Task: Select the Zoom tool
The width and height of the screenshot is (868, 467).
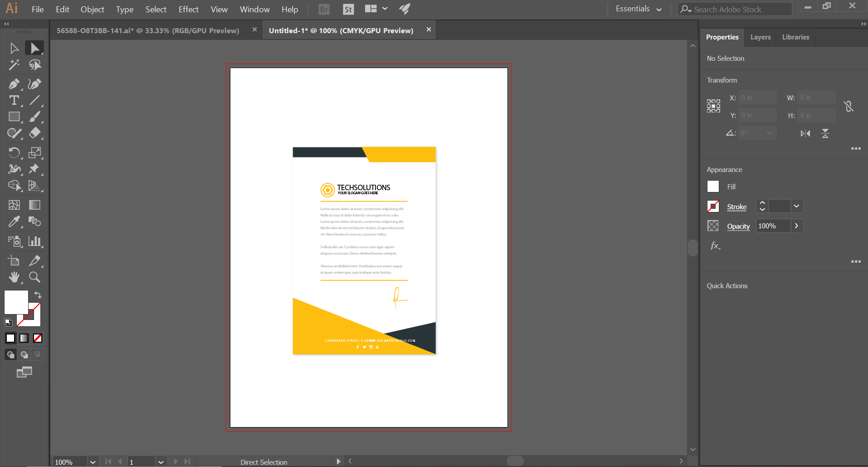Action: (x=34, y=277)
